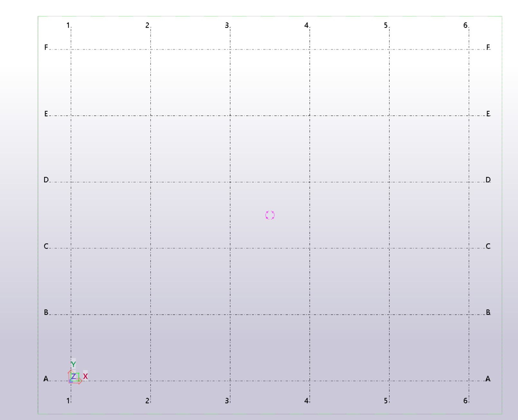The height and width of the screenshot is (420, 518).
Task: Pick grid label C on the right side
Action: pyautogui.click(x=488, y=246)
